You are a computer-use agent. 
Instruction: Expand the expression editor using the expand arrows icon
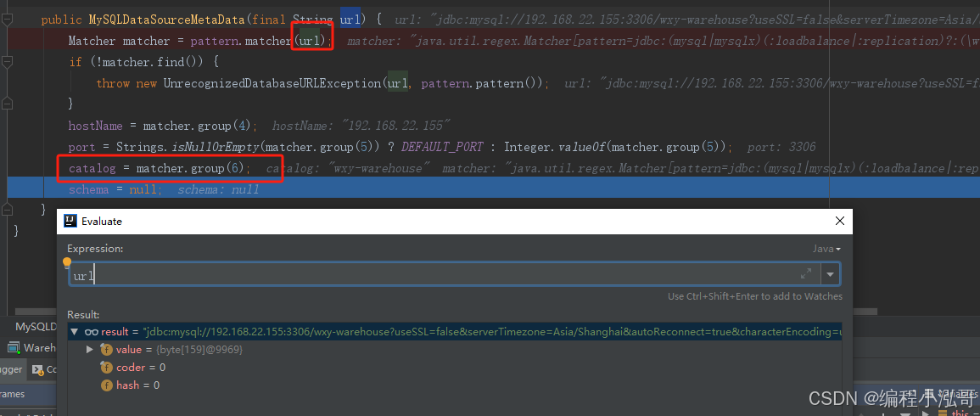coord(806,273)
